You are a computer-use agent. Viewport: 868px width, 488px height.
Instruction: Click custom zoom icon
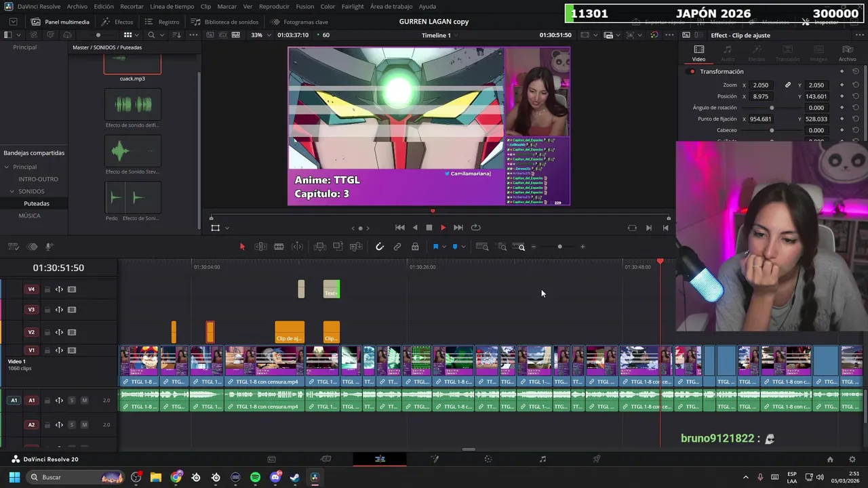coord(519,247)
